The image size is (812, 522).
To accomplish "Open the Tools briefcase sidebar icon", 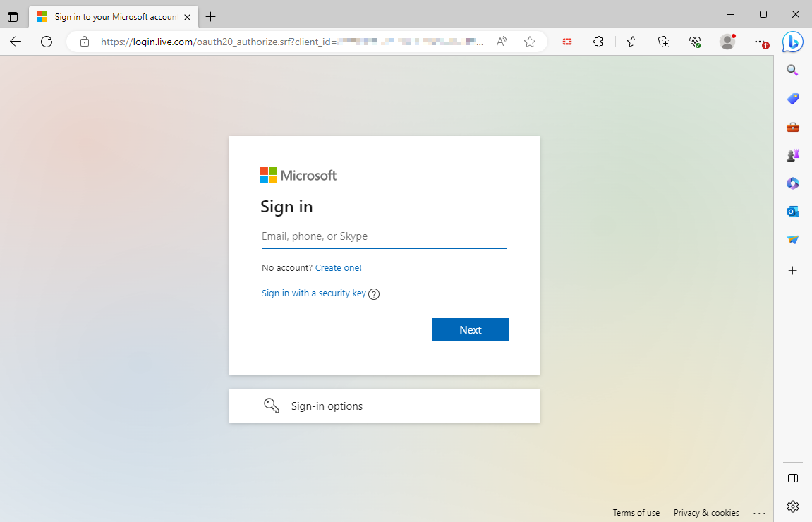I will point(792,127).
